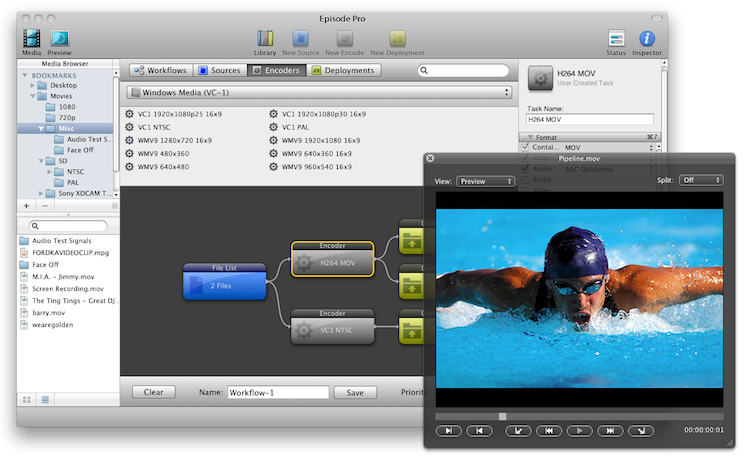
Task: Click the Clear button
Action: click(x=153, y=393)
